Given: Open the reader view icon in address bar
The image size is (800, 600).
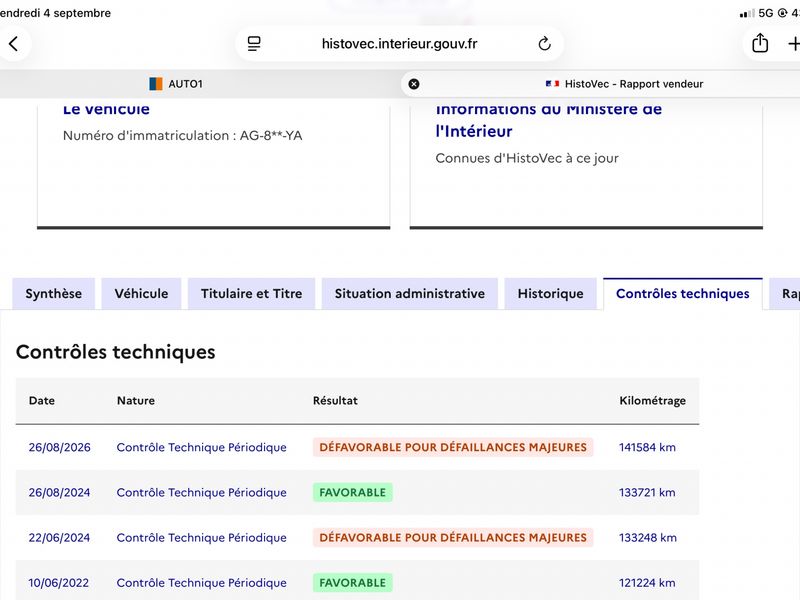Looking at the screenshot, I should click(x=254, y=44).
